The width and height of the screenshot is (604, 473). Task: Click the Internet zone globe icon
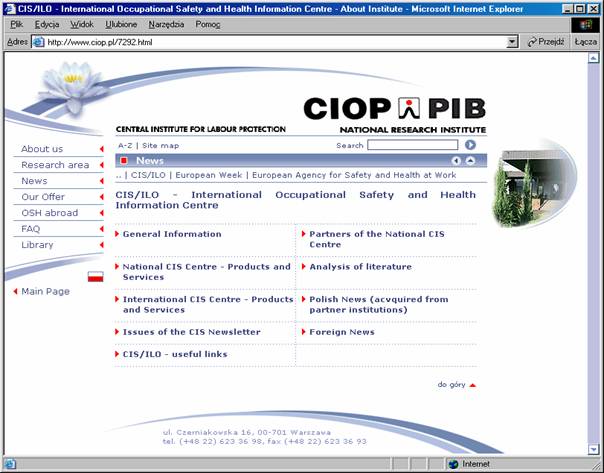454,464
